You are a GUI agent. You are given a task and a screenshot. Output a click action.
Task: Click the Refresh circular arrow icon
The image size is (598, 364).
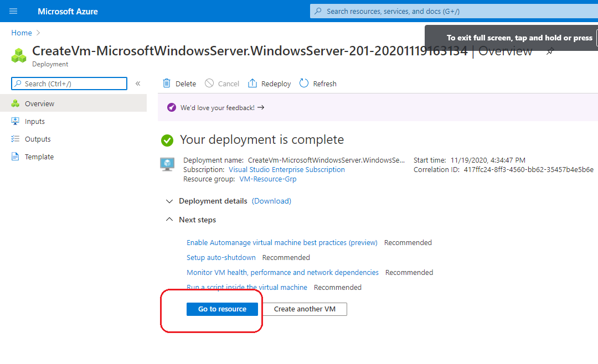click(x=304, y=83)
